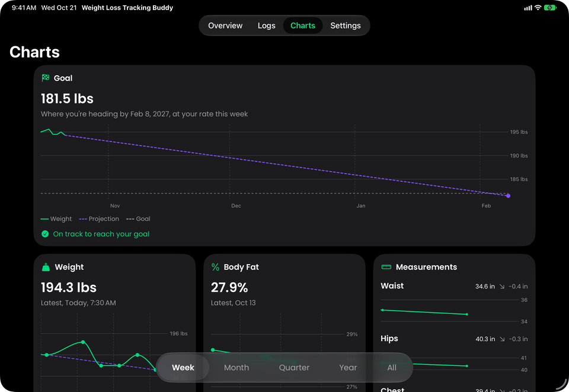The width and height of the screenshot is (569, 392).
Task: Select the Month time range
Action: [x=236, y=367]
